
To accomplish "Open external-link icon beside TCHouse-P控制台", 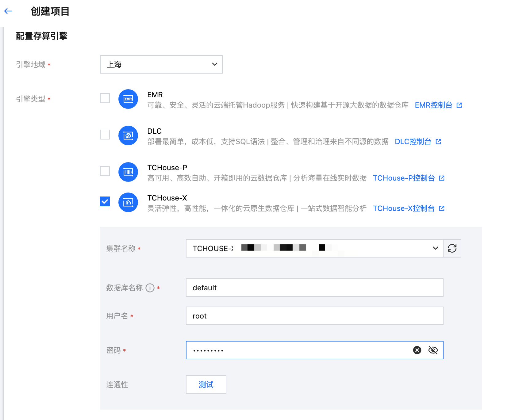I will 442,178.
